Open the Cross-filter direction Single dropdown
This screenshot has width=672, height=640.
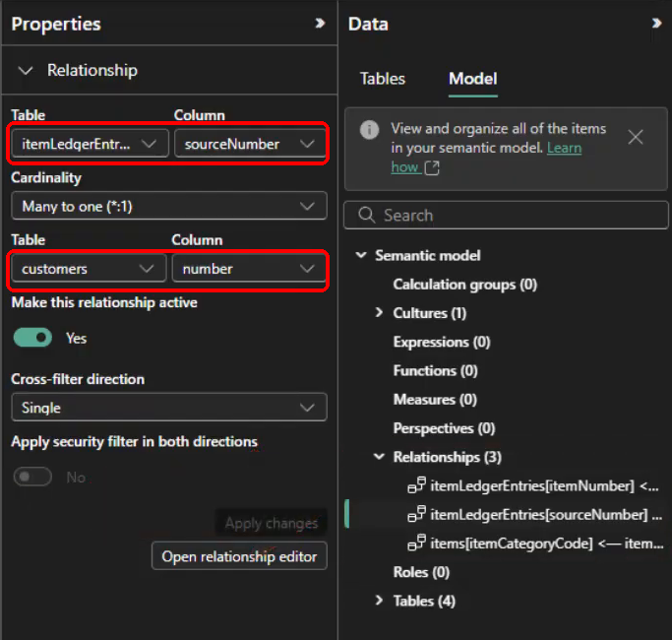[169, 407]
